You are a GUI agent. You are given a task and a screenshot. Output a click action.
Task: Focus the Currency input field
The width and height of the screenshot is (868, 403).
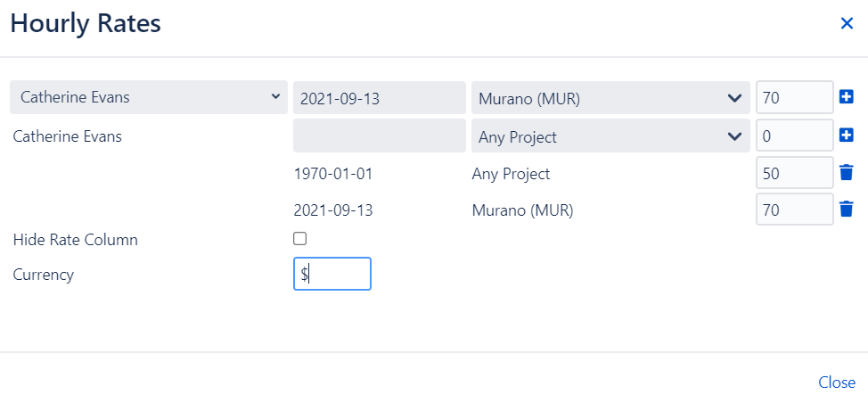pos(332,275)
